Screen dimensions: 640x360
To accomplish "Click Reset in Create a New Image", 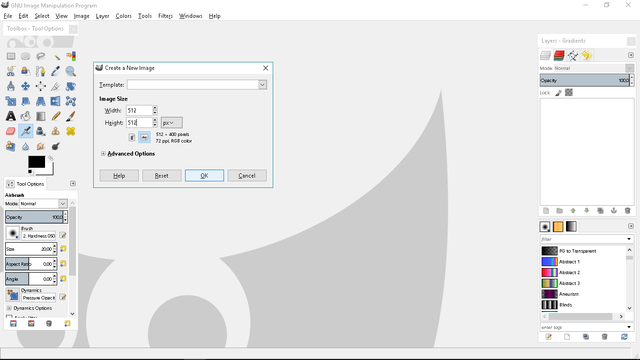I will [x=162, y=176].
